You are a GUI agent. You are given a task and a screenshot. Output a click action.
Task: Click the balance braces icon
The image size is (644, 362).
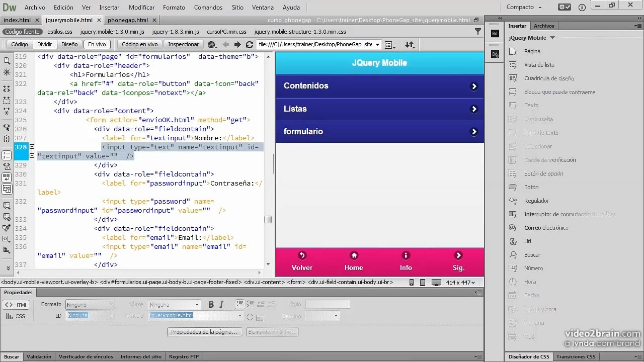point(7,139)
